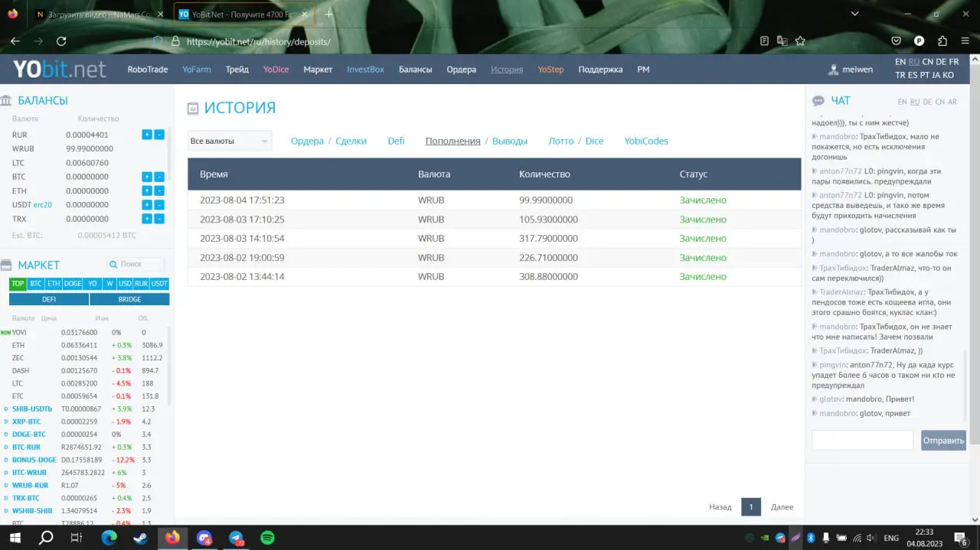This screenshot has width=980, height=550.
Task: Open Microsoft Edge from the taskbar
Action: tap(109, 538)
